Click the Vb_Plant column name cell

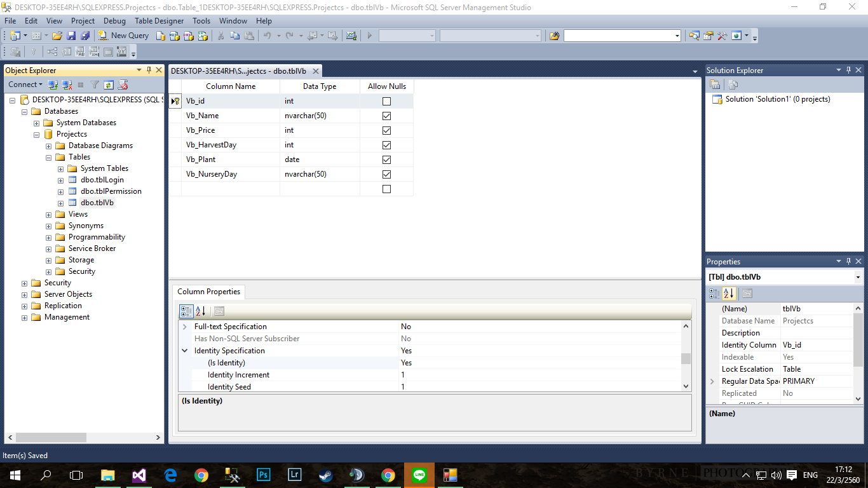(231, 159)
